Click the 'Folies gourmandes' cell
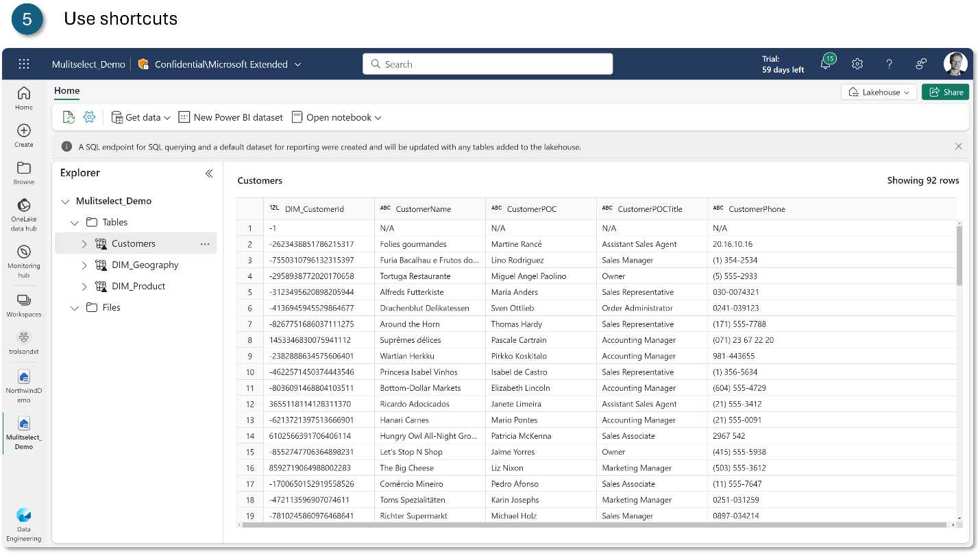The height and width of the screenshot is (554, 980). [x=430, y=244]
